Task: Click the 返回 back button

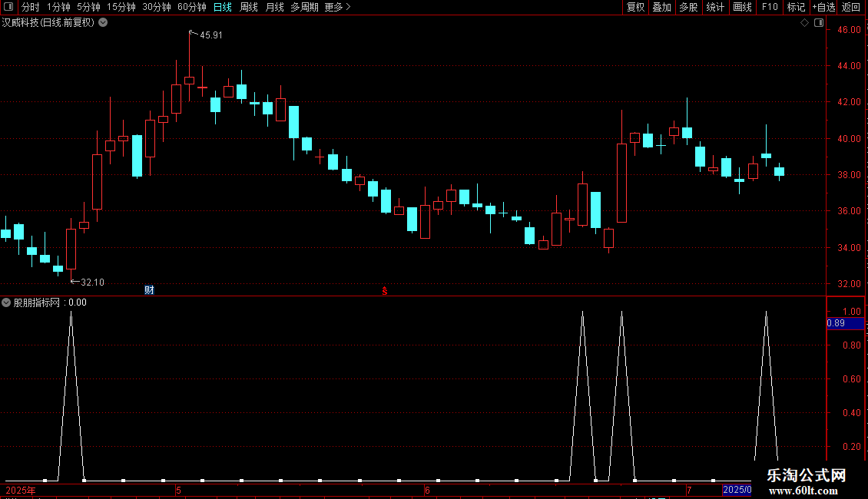Action: point(851,7)
